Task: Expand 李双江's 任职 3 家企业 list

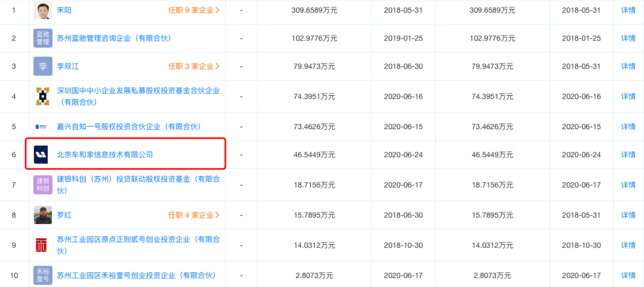Action: [x=194, y=66]
